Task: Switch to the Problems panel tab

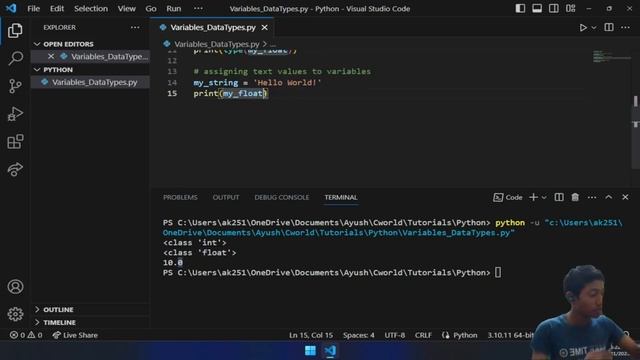Action: [180, 197]
